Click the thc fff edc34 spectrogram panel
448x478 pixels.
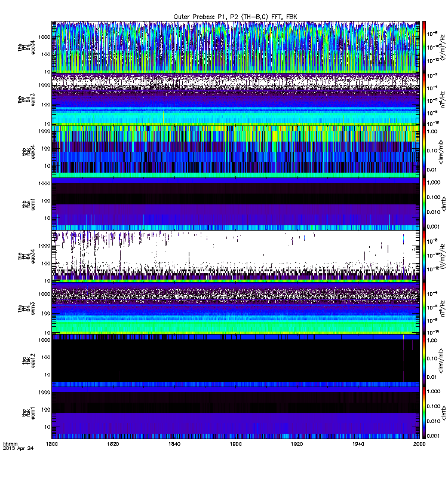point(235,256)
